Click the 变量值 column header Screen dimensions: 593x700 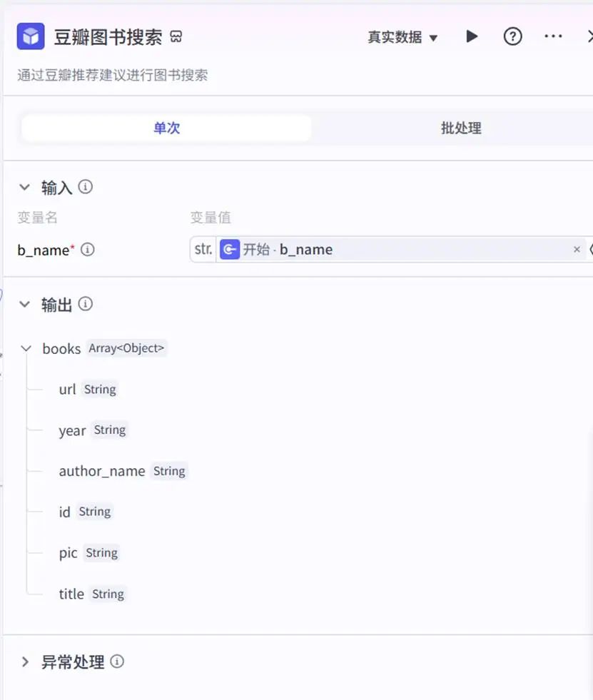211,218
